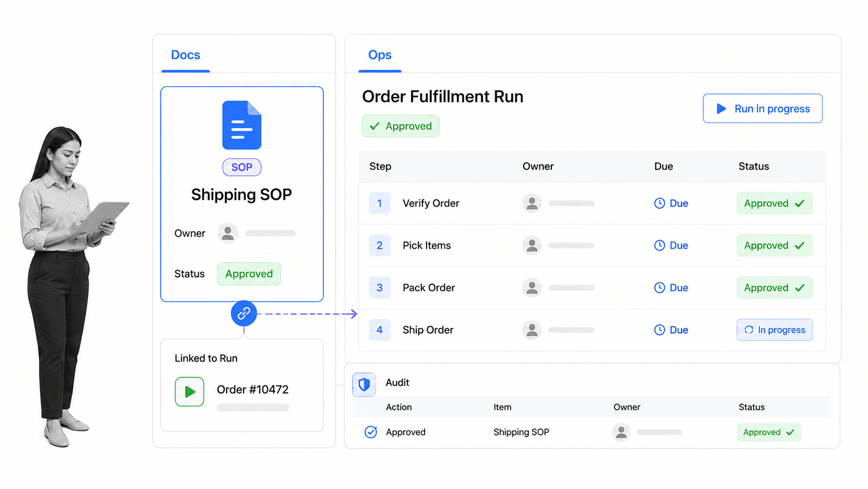The height and width of the screenshot is (489, 868).
Task: Click Approved status for Pack Order
Action: [775, 287]
